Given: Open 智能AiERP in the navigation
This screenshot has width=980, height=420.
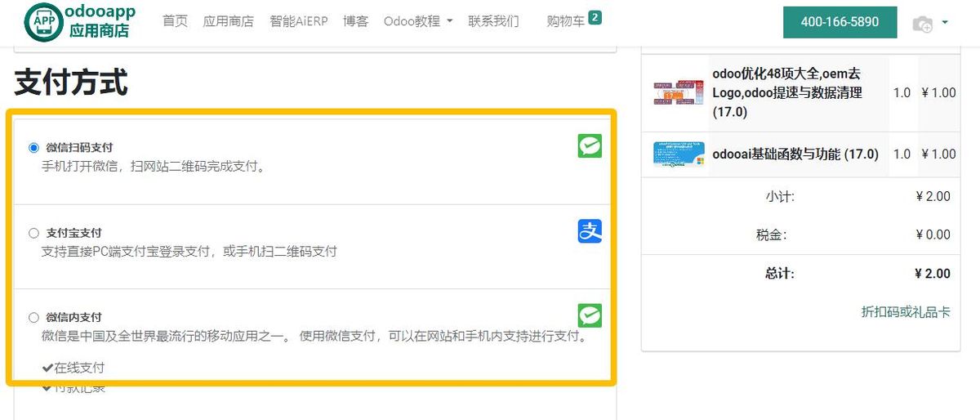Looking at the screenshot, I should coord(298,21).
